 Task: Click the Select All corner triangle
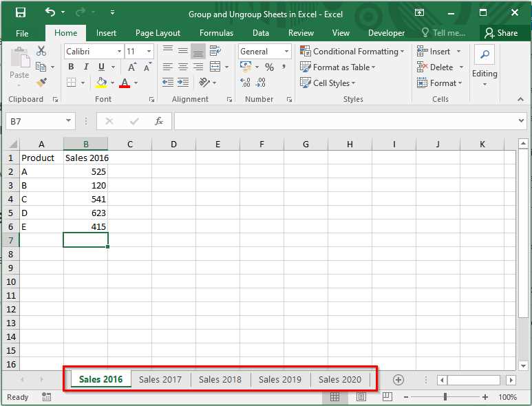tap(13, 145)
